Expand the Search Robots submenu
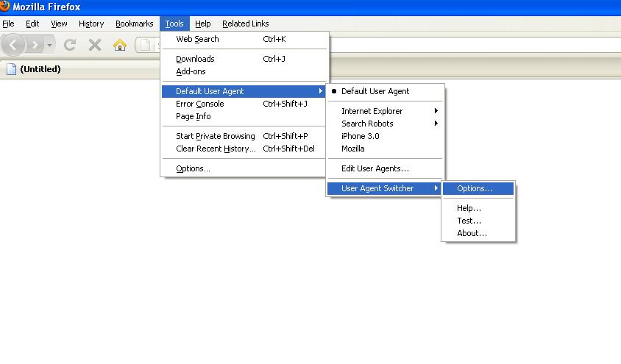Image resolution: width=621 pixels, height=364 pixels. point(385,124)
